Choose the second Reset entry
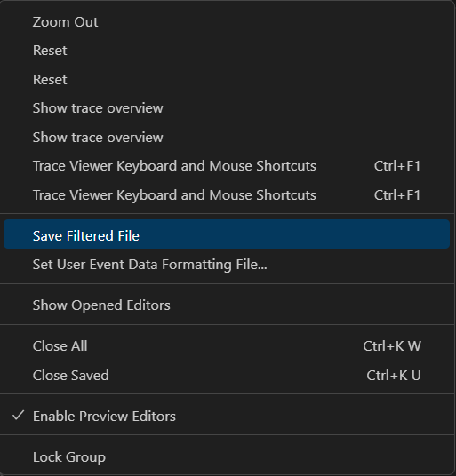 pyautogui.click(x=227, y=80)
